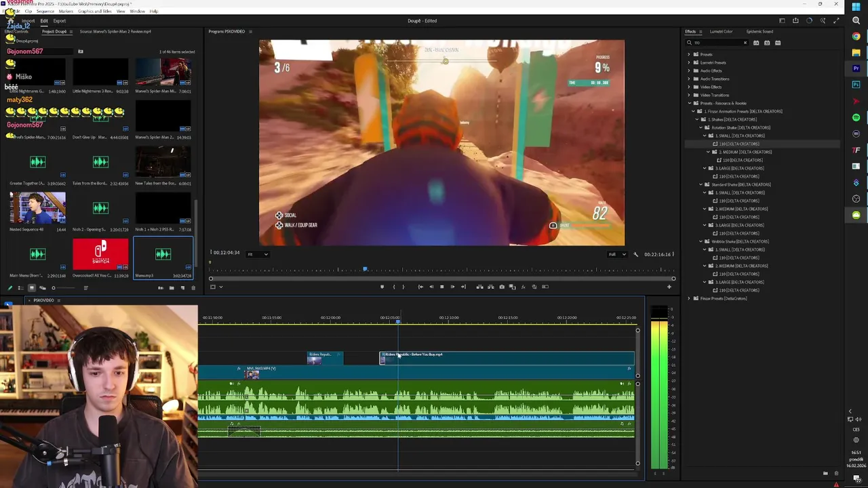
Task: Collapse Presets - Resource & Rookie folder
Action: point(689,103)
